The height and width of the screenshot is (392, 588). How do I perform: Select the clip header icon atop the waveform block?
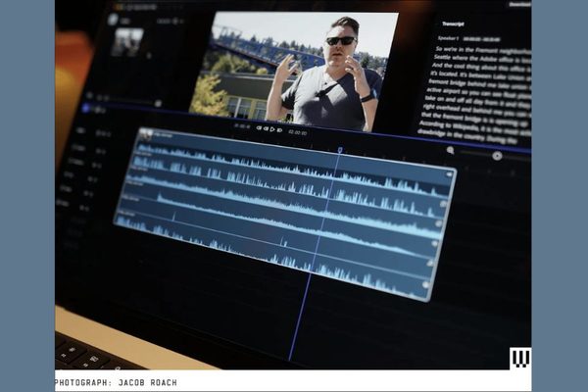(x=145, y=133)
